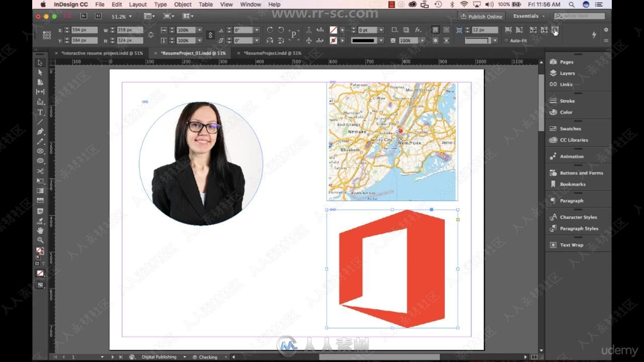Select the Selection tool arrow
This screenshot has height=362, width=644.
pos(40,63)
